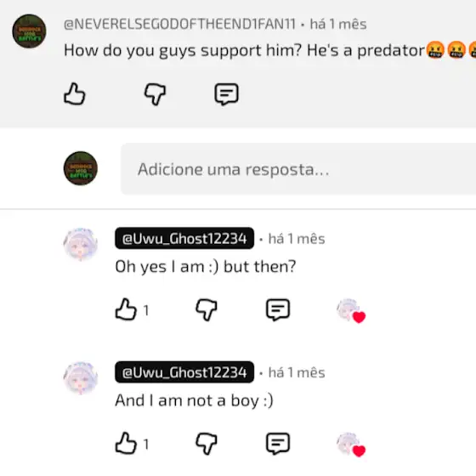Click avatar of the 'Oh yes I am' replier
The width and height of the screenshot is (476, 476).
point(81,245)
